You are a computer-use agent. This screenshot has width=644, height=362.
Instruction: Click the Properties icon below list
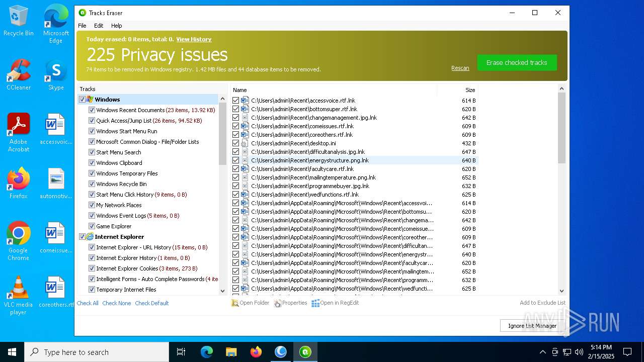pyautogui.click(x=277, y=303)
